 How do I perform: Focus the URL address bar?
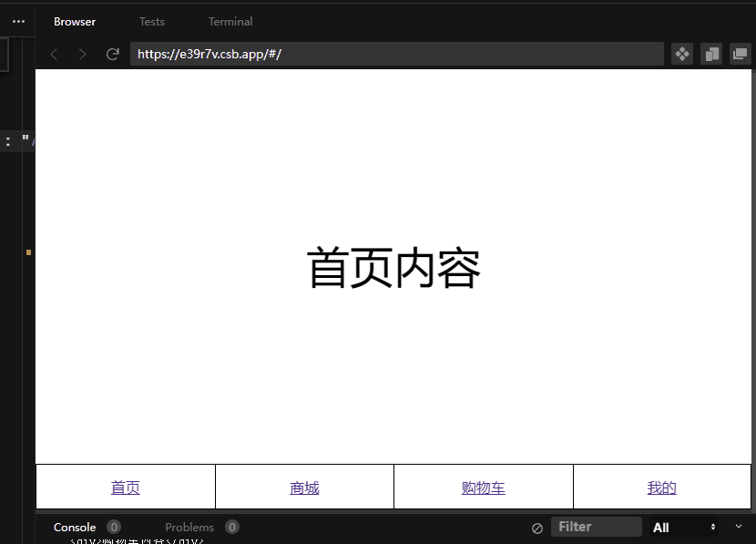coord(397,54)
